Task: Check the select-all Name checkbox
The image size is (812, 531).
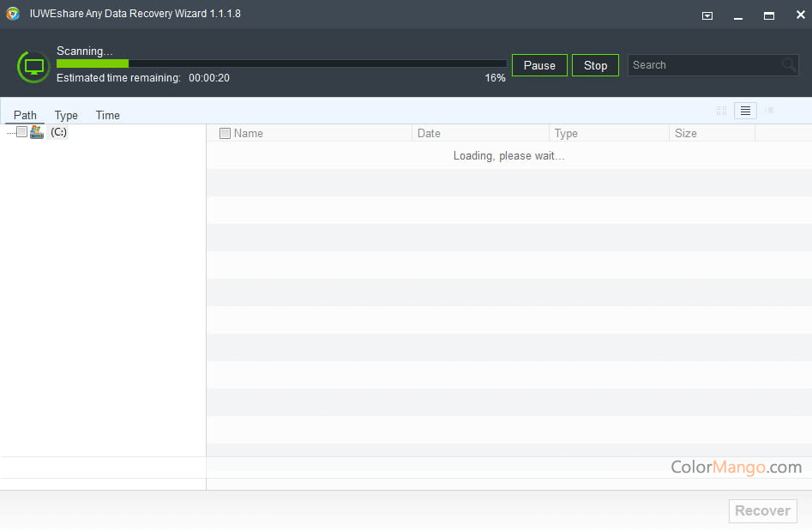Action: point(225,133)
